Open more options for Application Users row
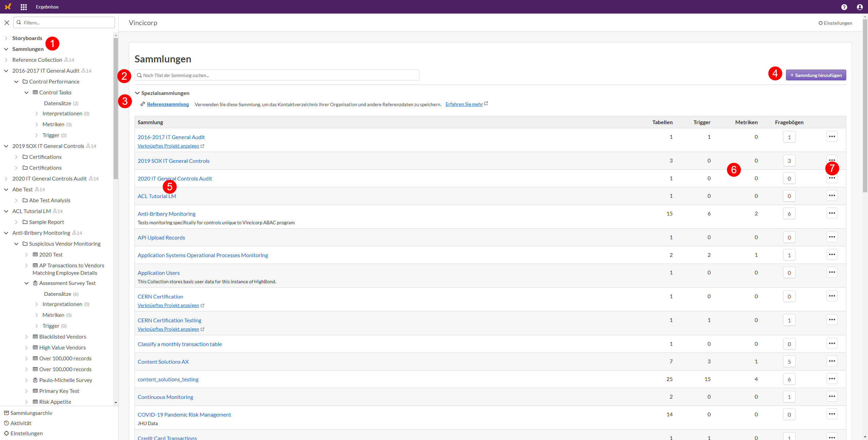868x440 pixels. pos(832,272)
